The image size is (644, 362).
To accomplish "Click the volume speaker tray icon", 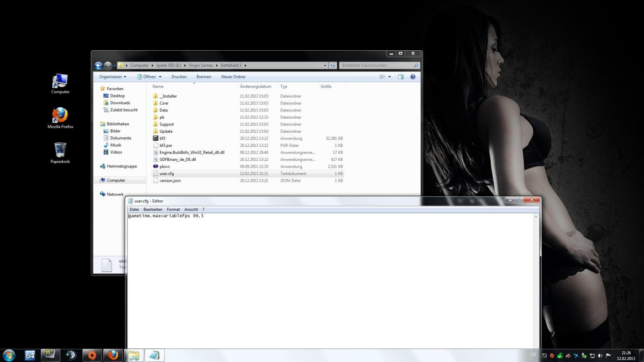I will tap(600, 356).
